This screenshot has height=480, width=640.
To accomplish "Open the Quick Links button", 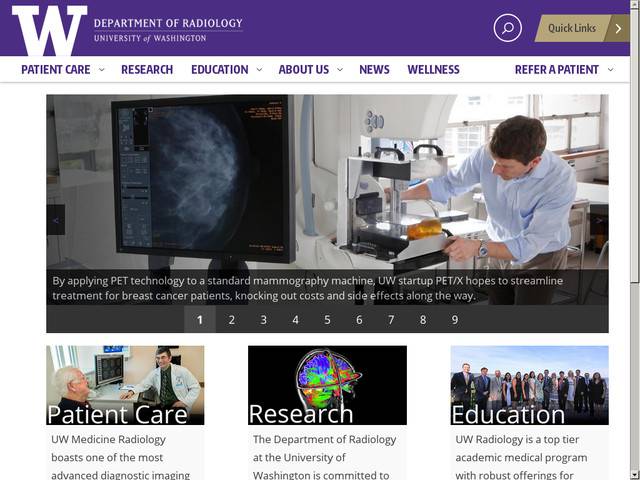I will click(x=582, y=28).
